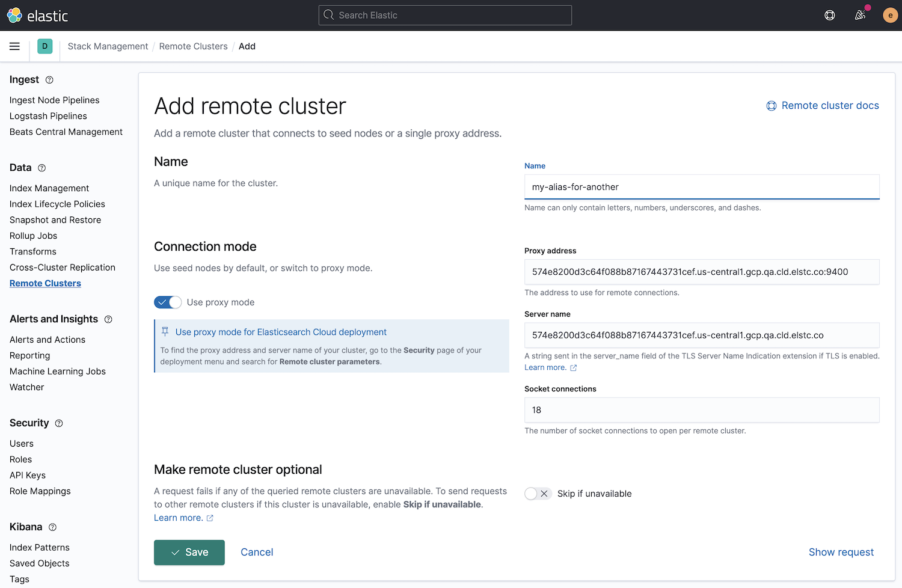Click Remote Clusters in the breadcrumb trail
Viewport: 902px width, 588px height.
[193, 46]
